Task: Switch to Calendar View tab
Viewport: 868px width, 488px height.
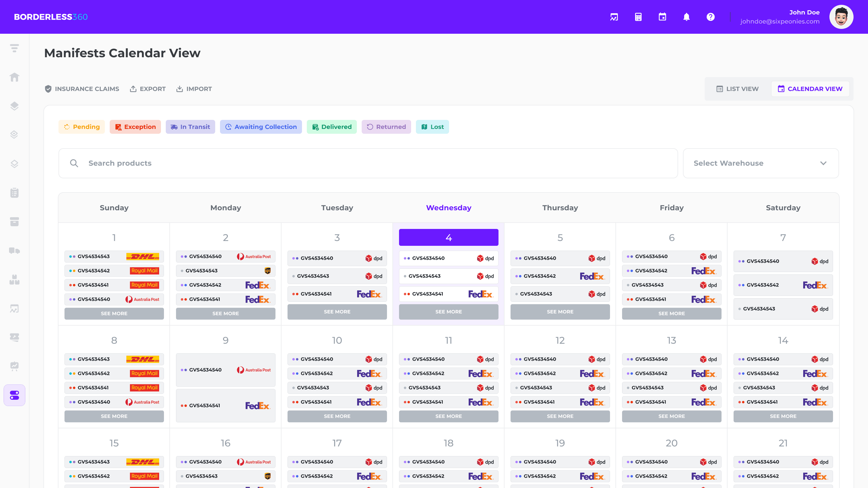Action: pos(810,89)
